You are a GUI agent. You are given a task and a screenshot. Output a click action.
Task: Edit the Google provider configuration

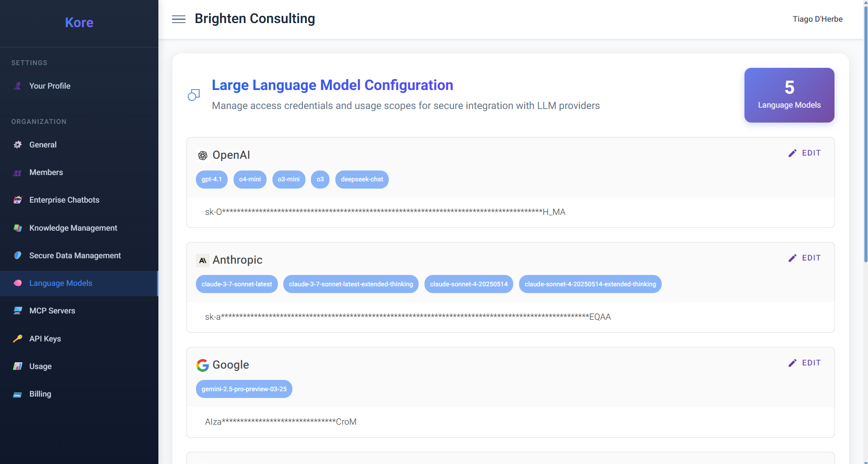[x=805, y=363]
